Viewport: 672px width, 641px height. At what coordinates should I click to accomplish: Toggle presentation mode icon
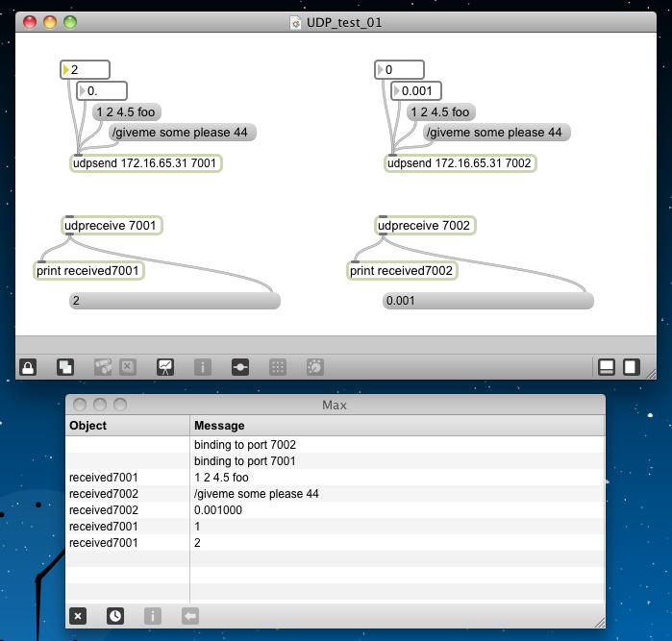[165, 367]
